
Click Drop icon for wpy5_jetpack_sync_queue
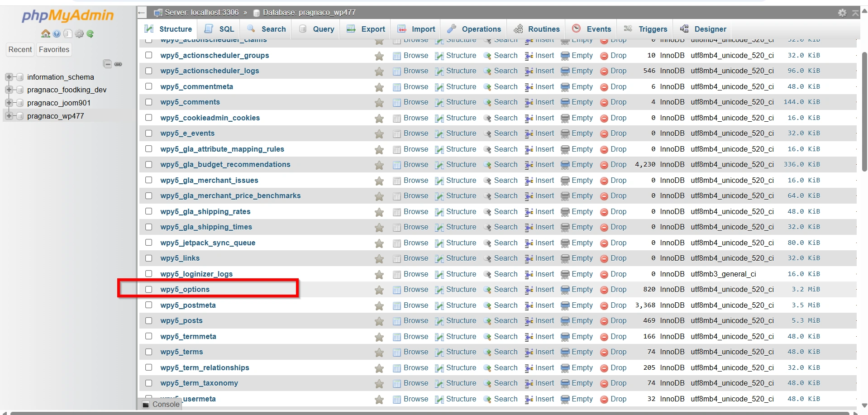click(604, 243)
